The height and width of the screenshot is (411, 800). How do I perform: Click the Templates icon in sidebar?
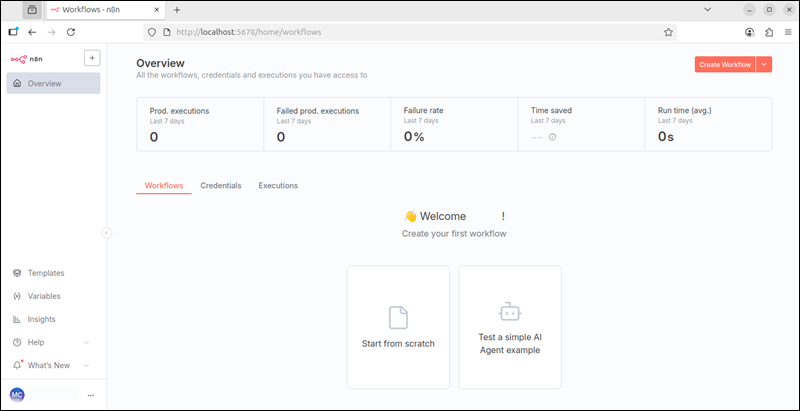click(17, 273)
